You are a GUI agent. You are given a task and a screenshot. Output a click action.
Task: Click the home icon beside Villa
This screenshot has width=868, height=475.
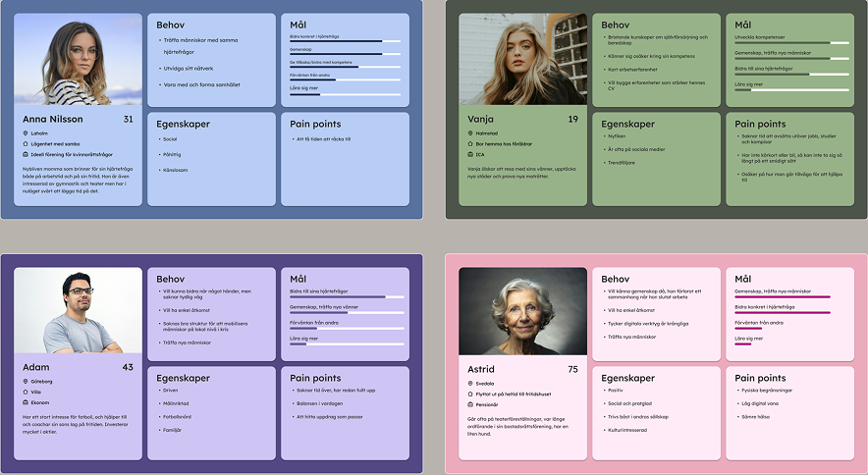pyautogui.click(x=26, y=392)
